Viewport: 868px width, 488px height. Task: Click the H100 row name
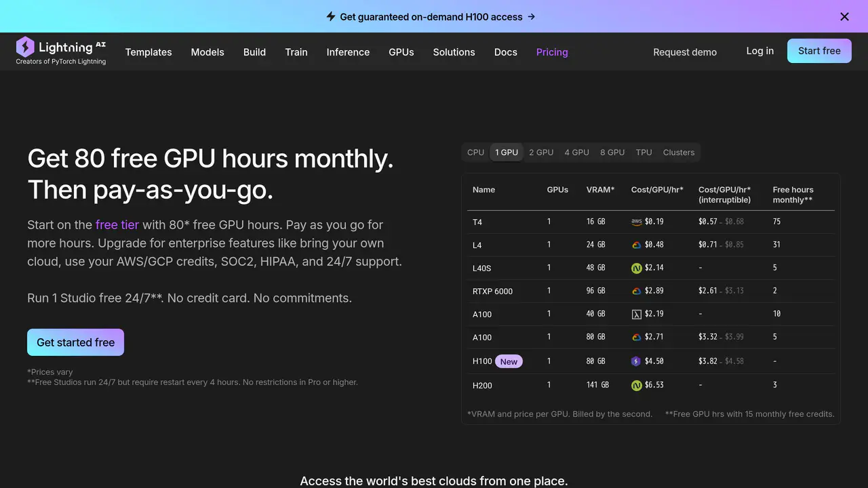pyautogui.click(x=482, y=361)
